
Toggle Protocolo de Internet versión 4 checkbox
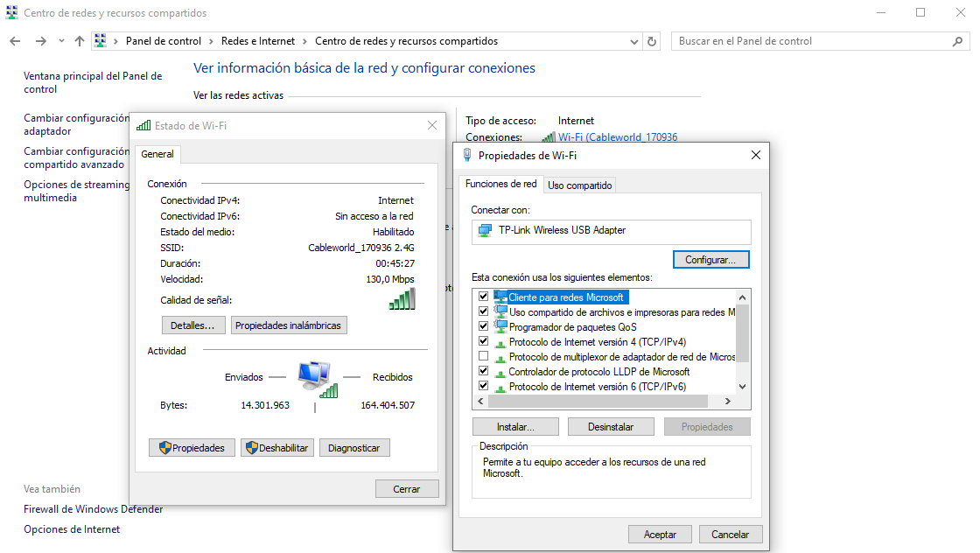point(483,342)
